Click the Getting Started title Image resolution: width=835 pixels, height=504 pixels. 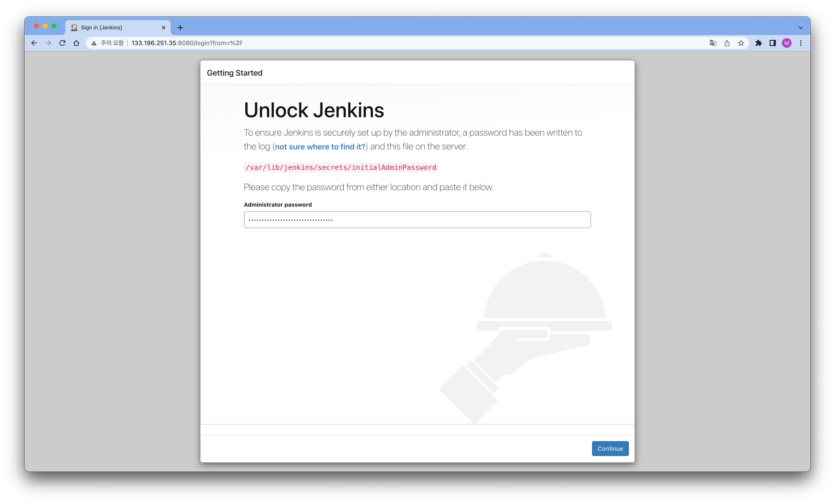pyautogui.click(x=234, y=73)
